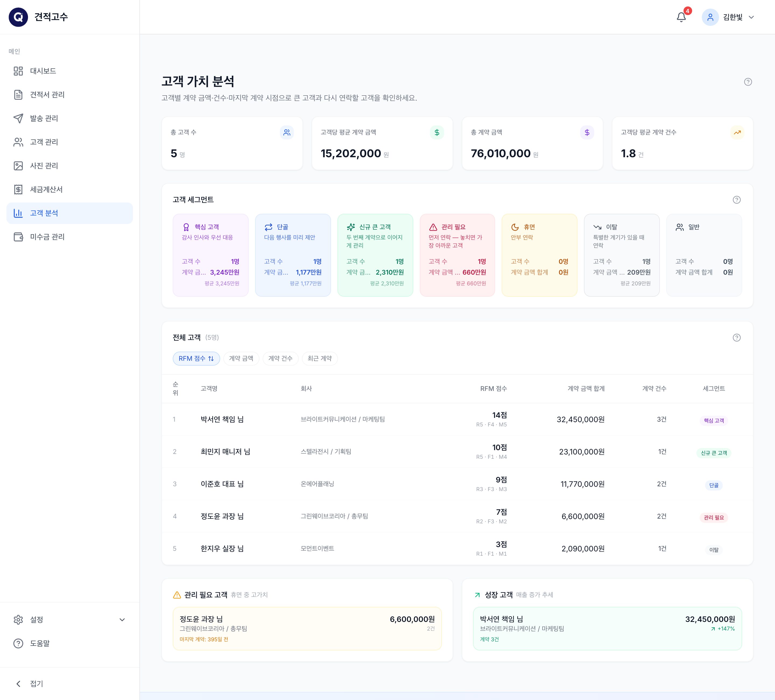The height and width of the screenshot is (700, 775).
Task: Click the people icon on 총 고객 수 card
Action: tap(287, 132)
